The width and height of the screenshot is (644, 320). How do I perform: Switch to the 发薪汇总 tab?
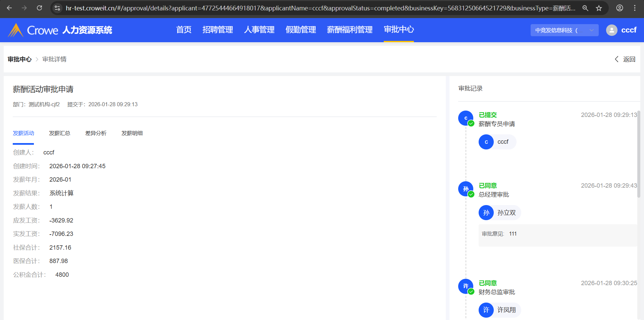pos(60,133)
